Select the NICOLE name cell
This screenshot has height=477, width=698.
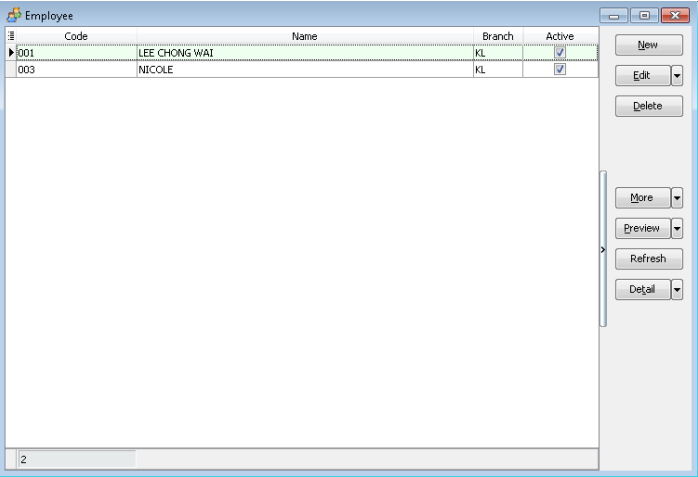(305, 69)
